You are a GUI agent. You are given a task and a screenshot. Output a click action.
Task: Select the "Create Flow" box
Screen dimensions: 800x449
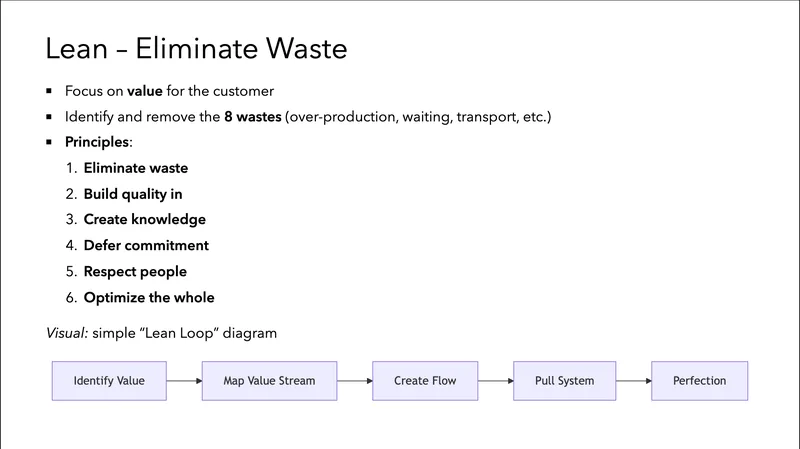425,381
